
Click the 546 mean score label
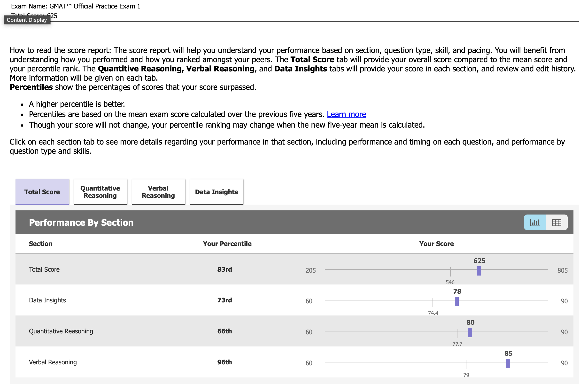pyautogui.click(x=450, y=282)
